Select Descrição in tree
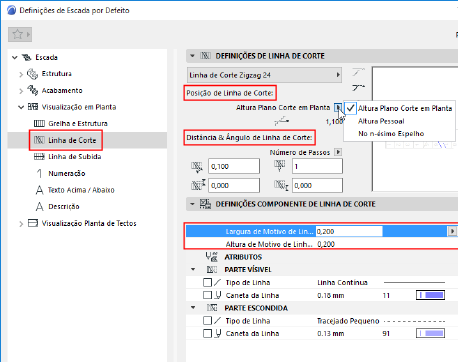 point(64,207)
